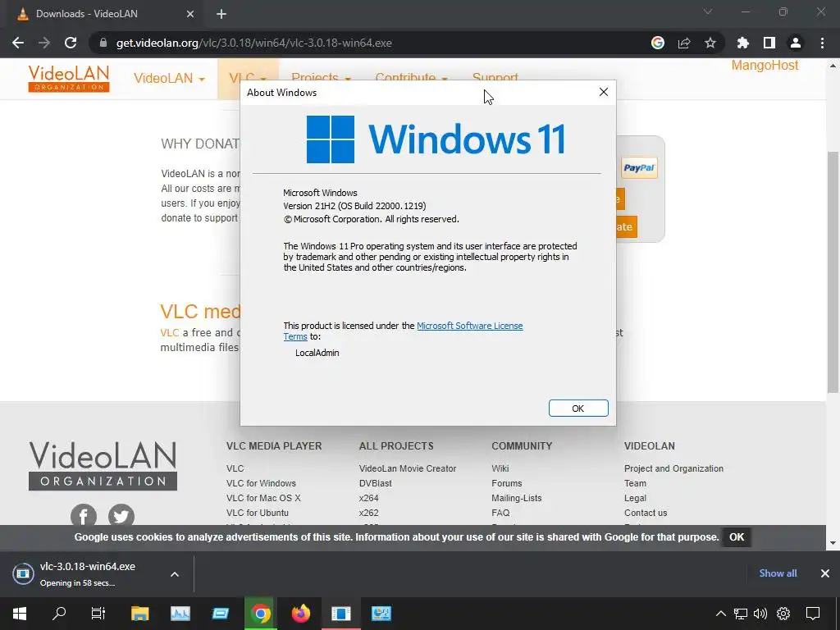
Task: Dismiss the downloads bar
Action: [x=825, y=573]
